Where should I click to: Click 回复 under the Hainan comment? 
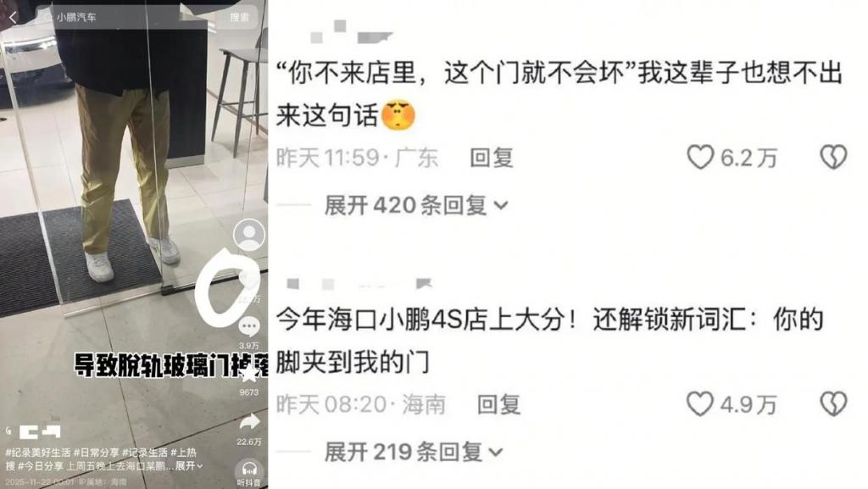click(x=498, y=404)
